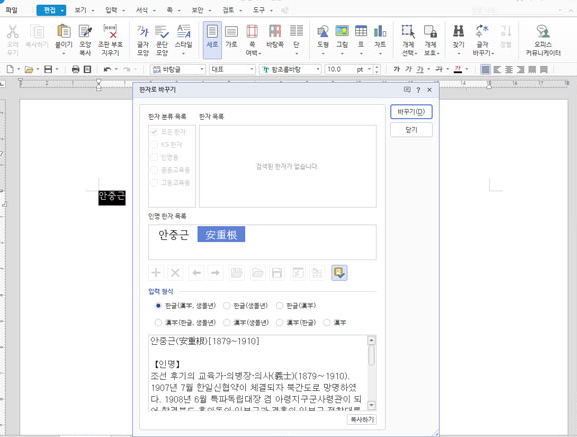Select 가로 landscape orientation
This screenshot has height=437, width=577.
[231, 36]
